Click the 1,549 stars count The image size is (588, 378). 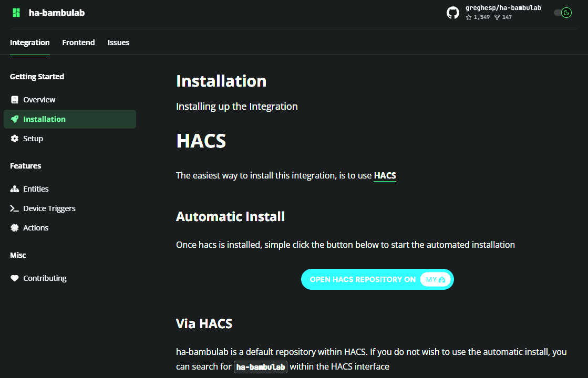pos(481,17)
